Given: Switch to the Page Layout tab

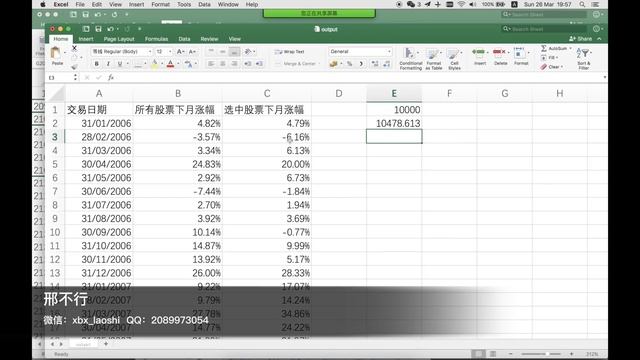Looking at the screenshot, I should [x=119, y=39].
